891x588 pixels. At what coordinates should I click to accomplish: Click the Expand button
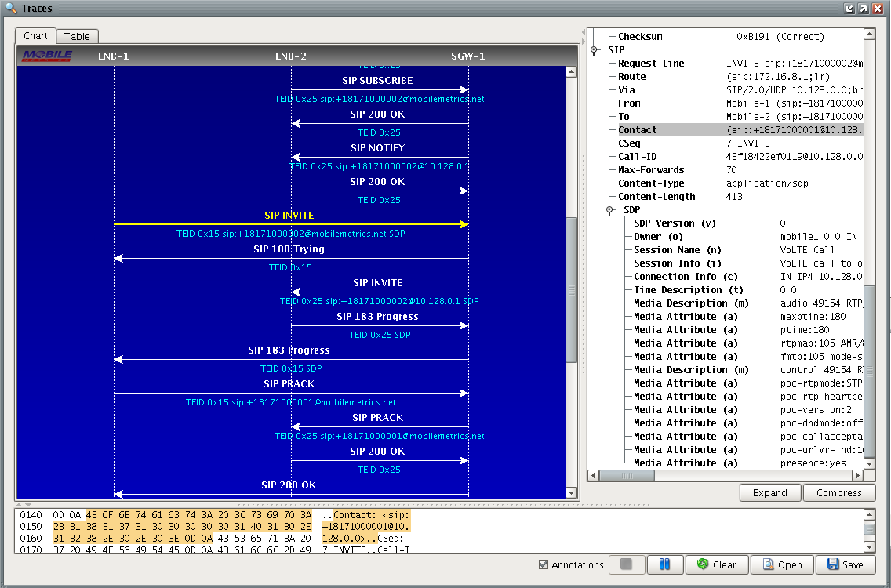769,493
